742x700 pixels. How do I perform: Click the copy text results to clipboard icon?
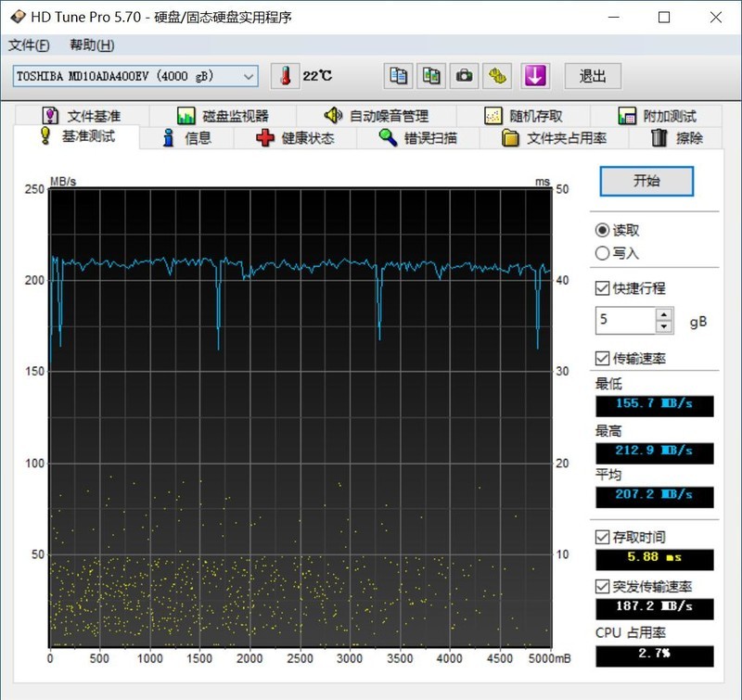pyautogui.click(x=398, y=75)
